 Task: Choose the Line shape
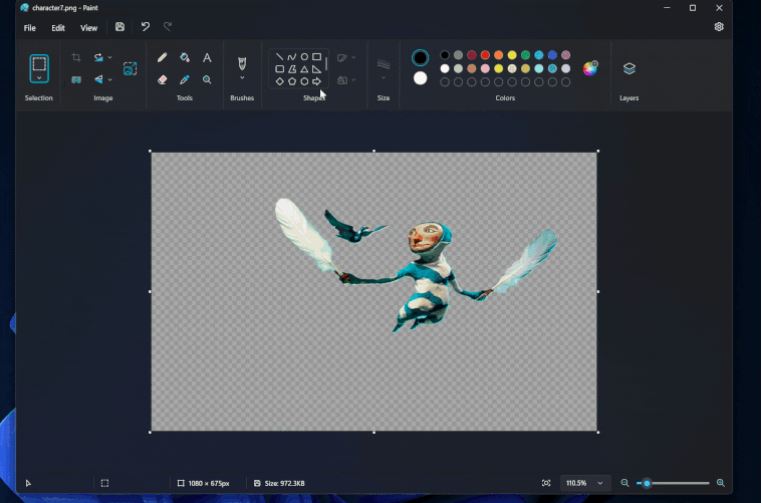279,57
